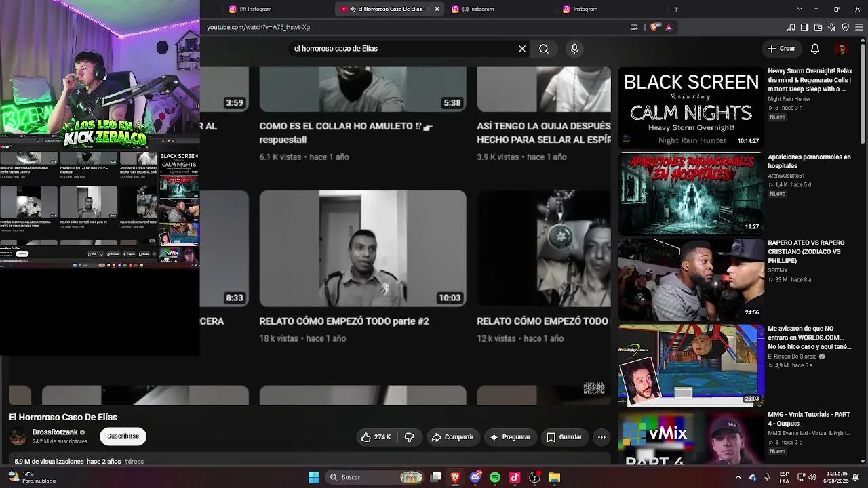Open the TikTok app from the taskbar
Image resolution: width=868 pixels, height=488 pixels.
coord(515,477)
